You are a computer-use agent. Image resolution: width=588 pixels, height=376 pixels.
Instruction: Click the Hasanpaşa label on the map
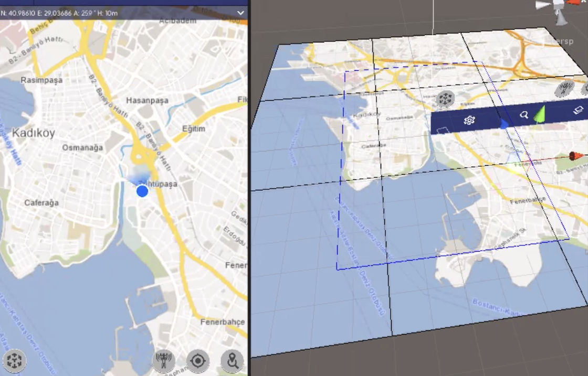click(x=147, y=100)
